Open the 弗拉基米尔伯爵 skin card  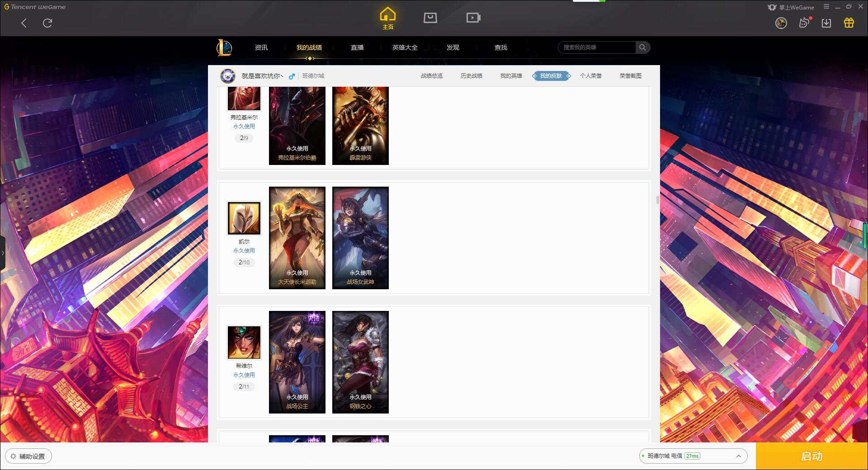297,126
